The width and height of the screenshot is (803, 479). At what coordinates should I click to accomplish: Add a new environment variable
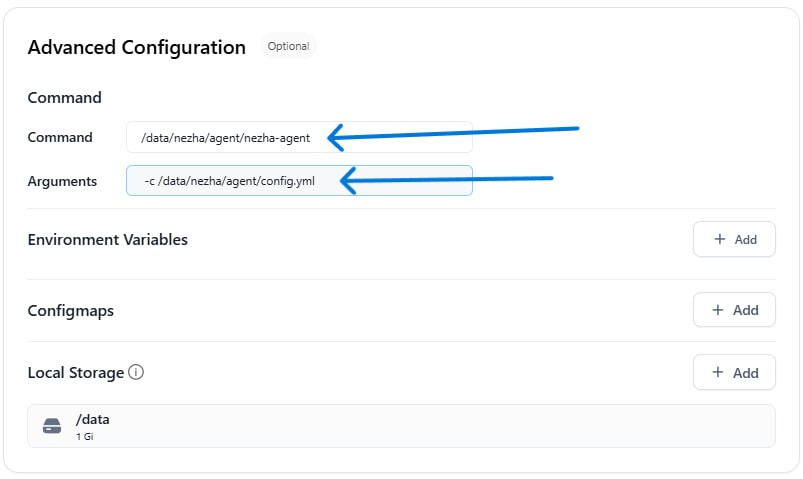pos(734,239)
